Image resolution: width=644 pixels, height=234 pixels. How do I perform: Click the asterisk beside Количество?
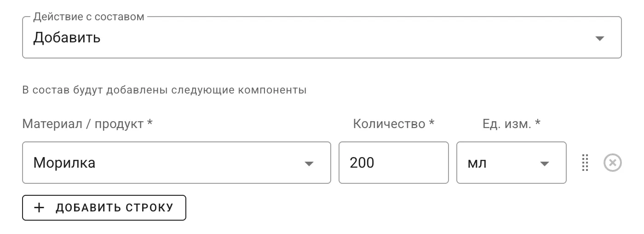point(431,123)
